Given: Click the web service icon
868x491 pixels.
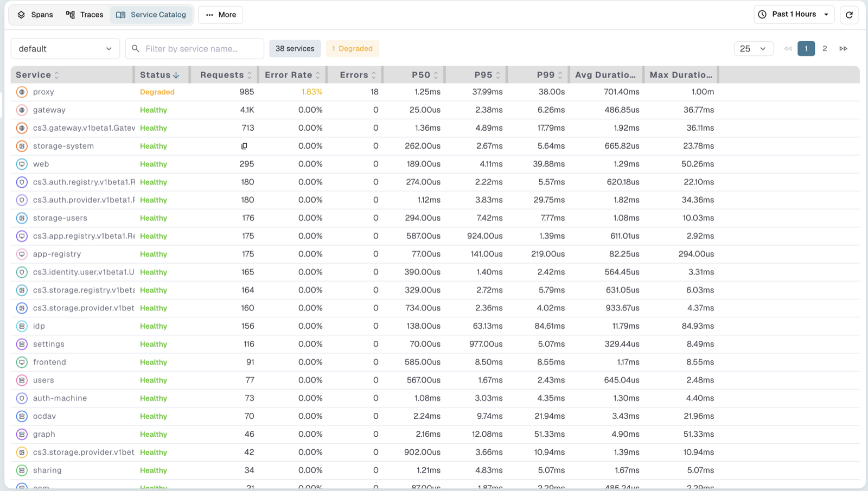Looking at the screenshot, I should click(x=22, y=164).
